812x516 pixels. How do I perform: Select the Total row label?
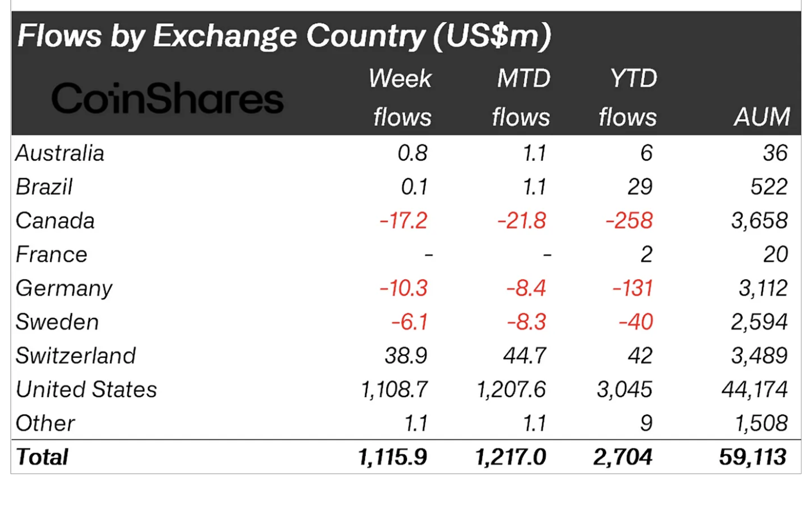coord(42,457)
